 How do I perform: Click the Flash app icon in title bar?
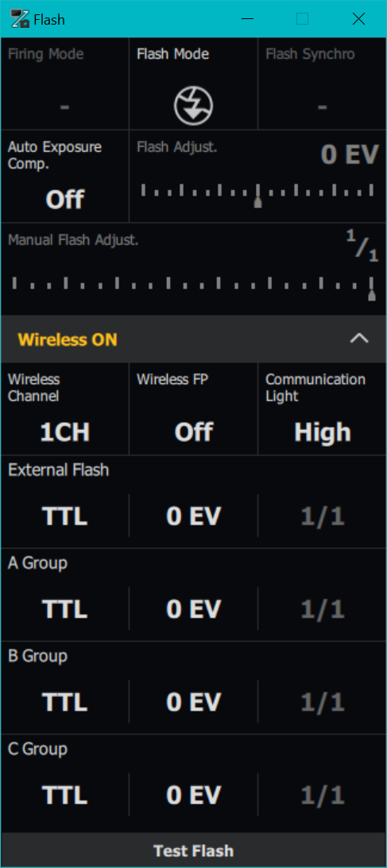pyautogui.click(x=20, y=19)
